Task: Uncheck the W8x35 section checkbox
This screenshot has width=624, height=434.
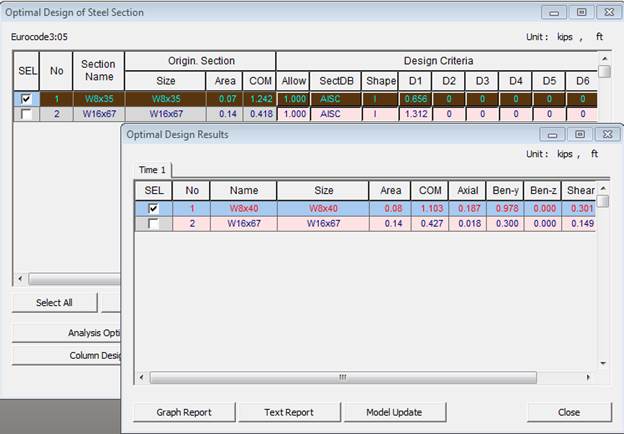Action: click(x=26, y=99)
